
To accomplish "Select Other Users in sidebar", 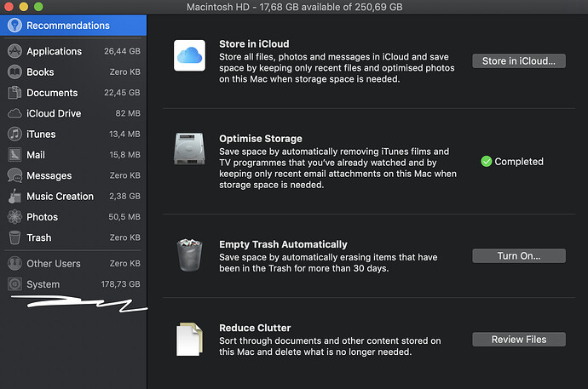I will 53,264.
